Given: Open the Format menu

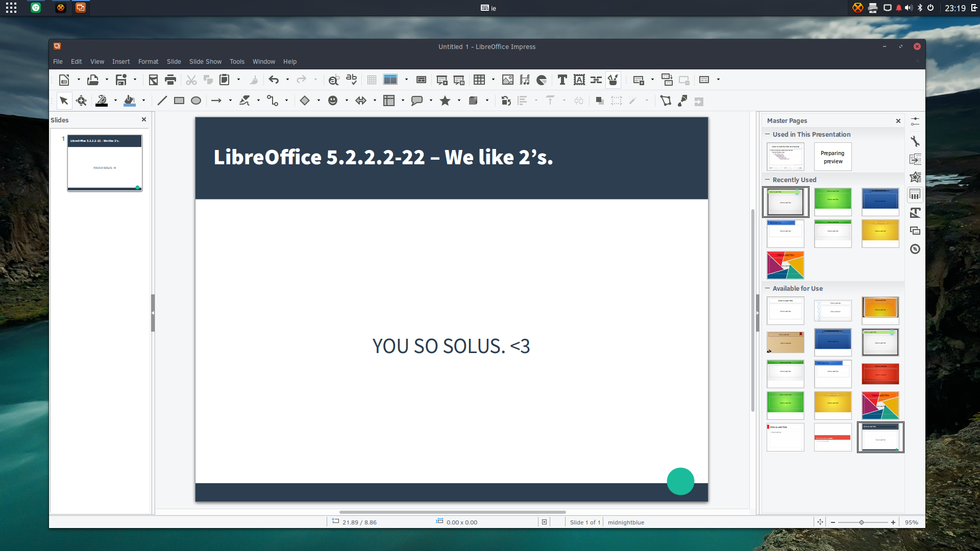Looking at the screenshot, I should pos(148,62).
